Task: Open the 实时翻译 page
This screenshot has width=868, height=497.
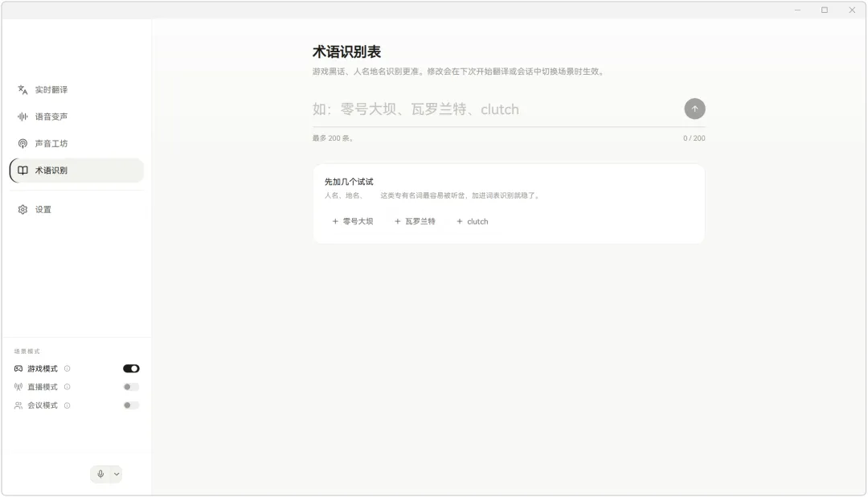Action: point(76,90)
